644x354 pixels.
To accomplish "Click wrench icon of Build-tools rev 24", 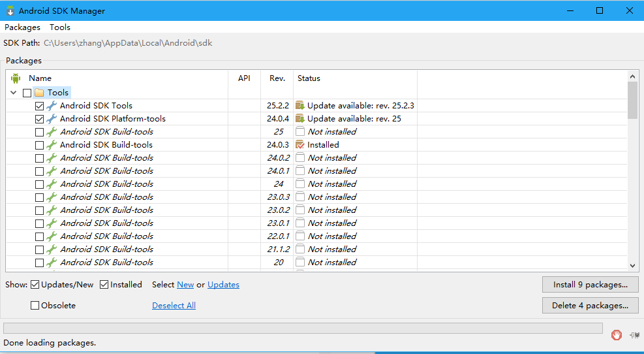I will coord(52,184).
